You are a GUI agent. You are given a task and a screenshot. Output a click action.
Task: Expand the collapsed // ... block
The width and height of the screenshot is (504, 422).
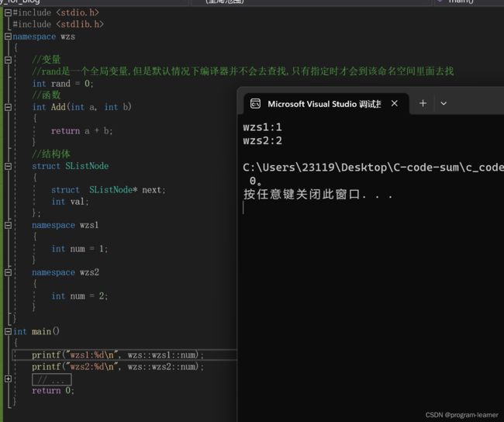click(x=8, y=379)
